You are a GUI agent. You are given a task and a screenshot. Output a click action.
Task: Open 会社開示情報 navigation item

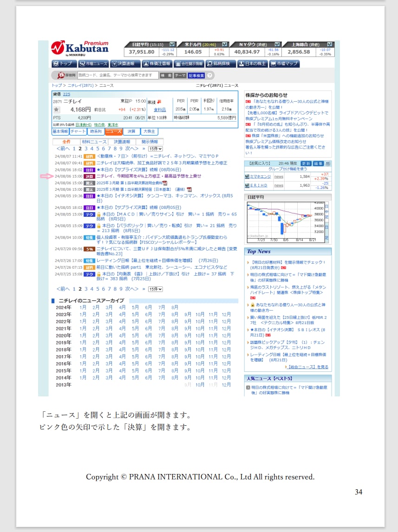coord(189,64)
